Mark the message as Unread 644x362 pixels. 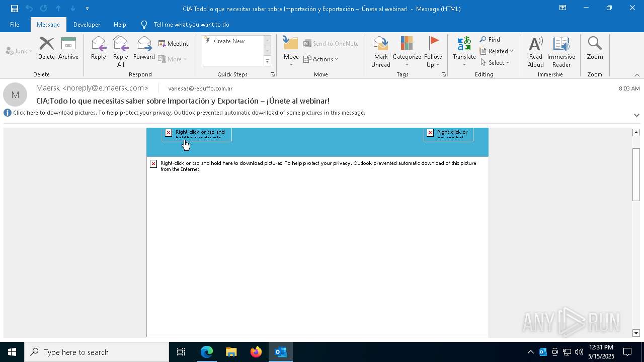(x=381, y=52)
